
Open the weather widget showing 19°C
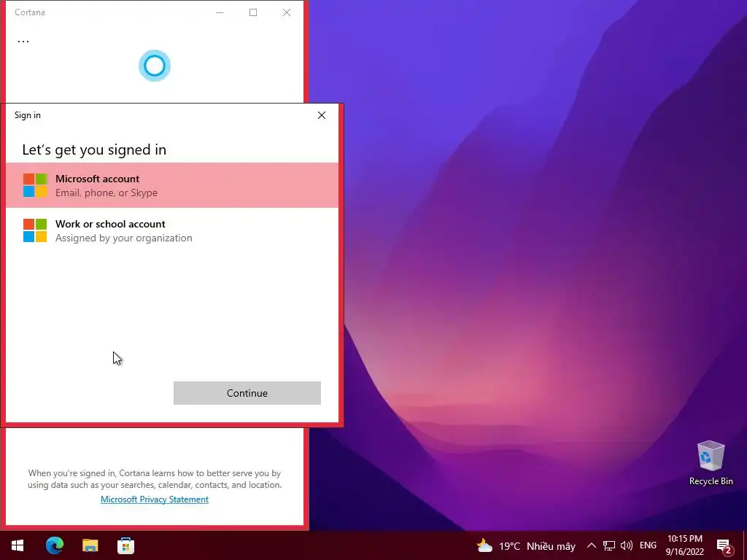pos(526,545)
